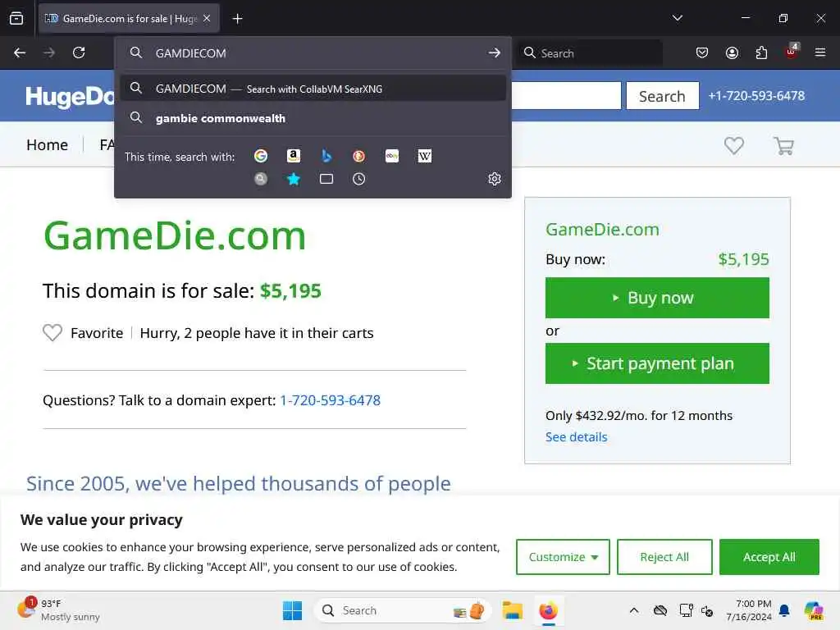Viewport: 840px width, 630px height.
Task: Open the weather widget showing 93°F
Action: (x=58, y=610)
